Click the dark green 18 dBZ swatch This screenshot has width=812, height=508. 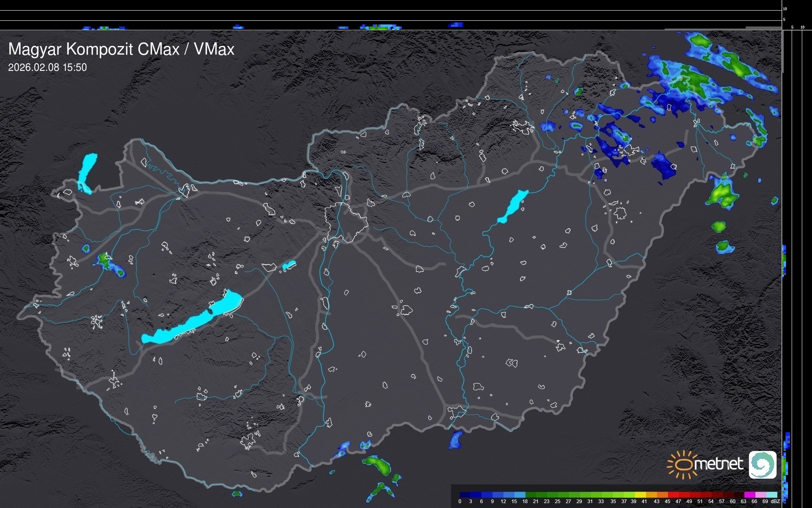coord(531,495)
